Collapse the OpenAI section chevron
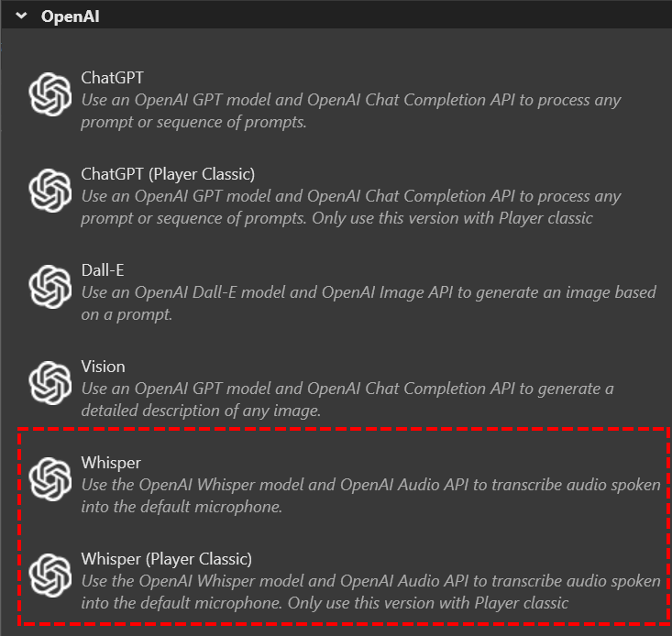This screenshot has width=672, height=636. [x=21, y=16]
